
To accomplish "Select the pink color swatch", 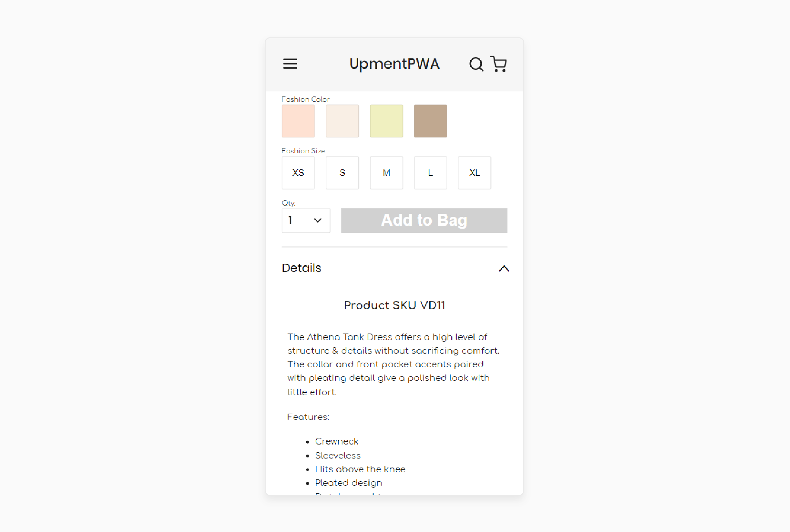I will [298, 121].
